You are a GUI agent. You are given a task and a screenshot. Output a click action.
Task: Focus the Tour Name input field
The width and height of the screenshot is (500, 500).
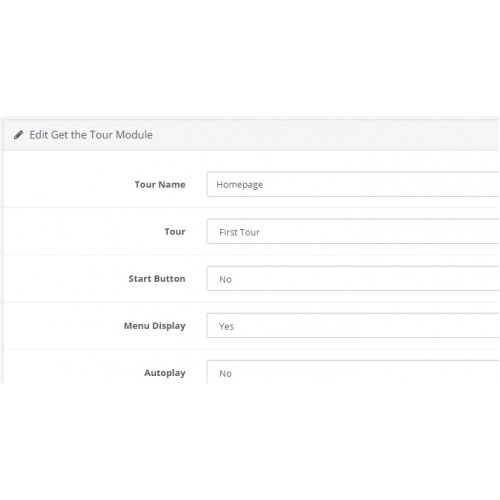(353, 184)
